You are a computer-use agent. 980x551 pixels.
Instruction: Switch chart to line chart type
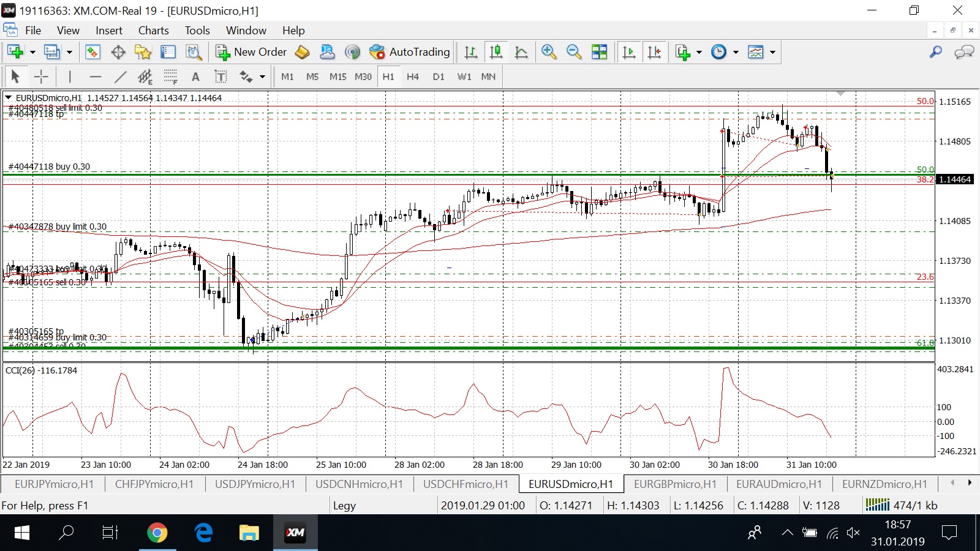521,52
